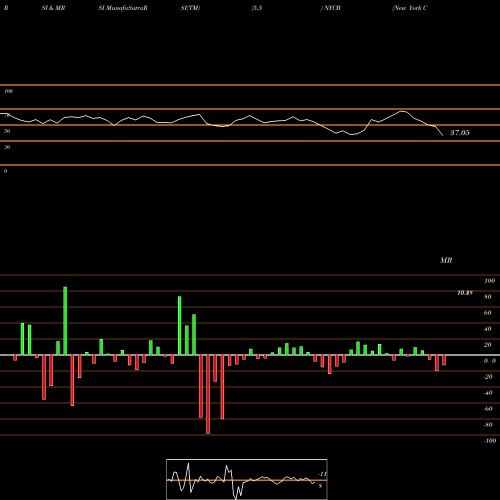Click the -60 label on MR axis
The image size is (500, 500).
488,409
